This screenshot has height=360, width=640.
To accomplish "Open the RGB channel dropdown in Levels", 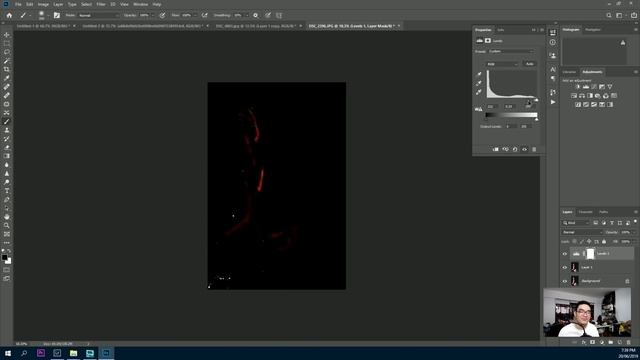I will pyautogui.click(x=502, y=64).
